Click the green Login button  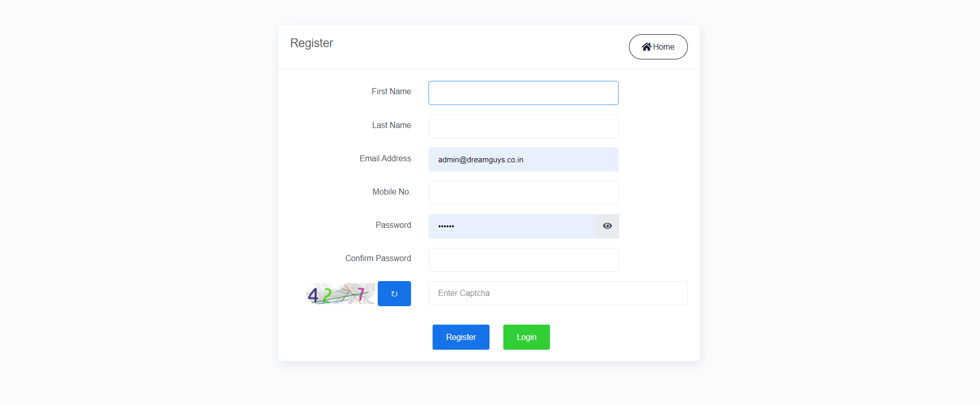click(526, 337)
